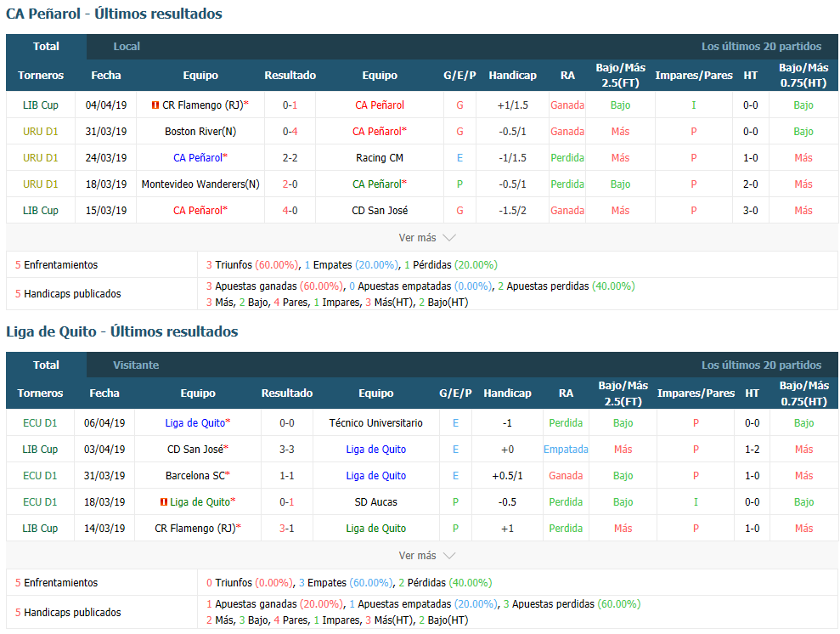The image size is (840, 634).
Task: Click the 0-4 result against Boston River
Action: coord(290,131)
